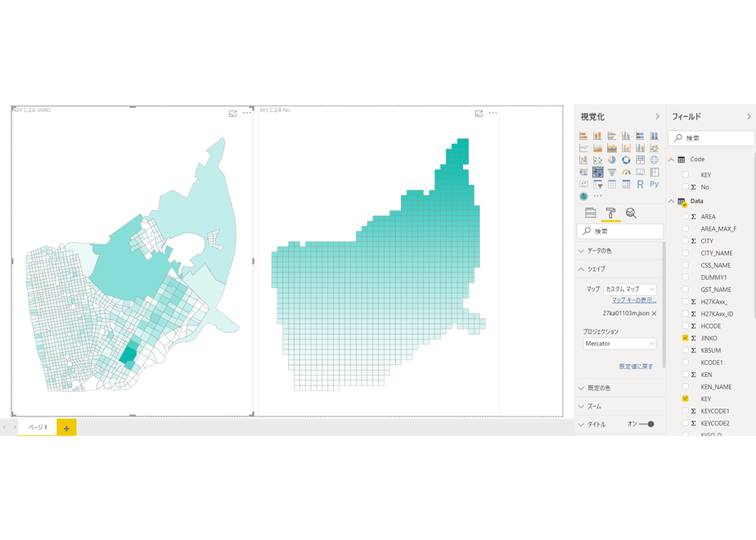Collapse the Code table in Fields

pyautogui.click(x=671, y=160)
